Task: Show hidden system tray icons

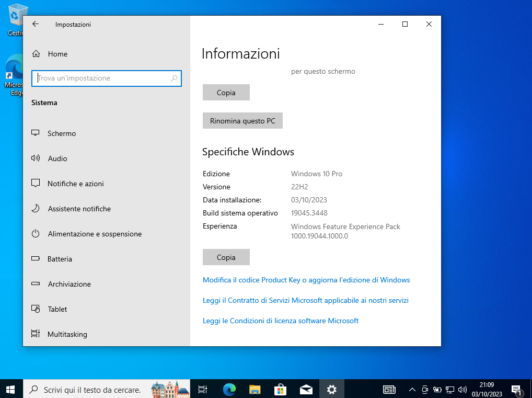Action: (x=412, y=390)
